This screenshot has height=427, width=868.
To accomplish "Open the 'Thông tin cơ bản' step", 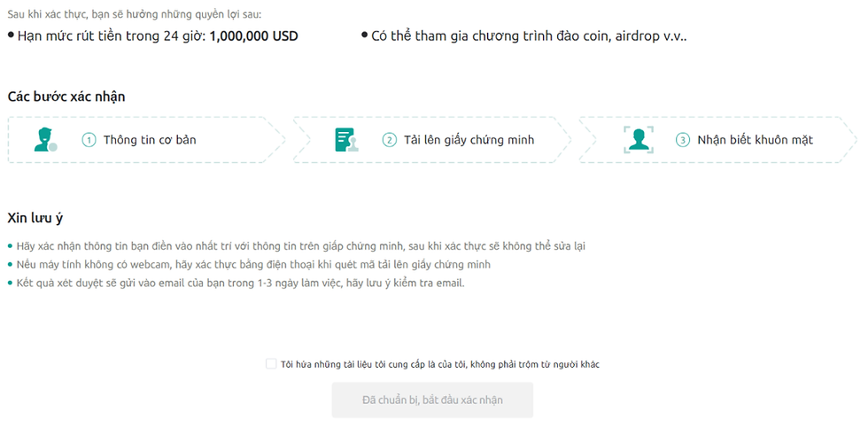I will point(150,140).
